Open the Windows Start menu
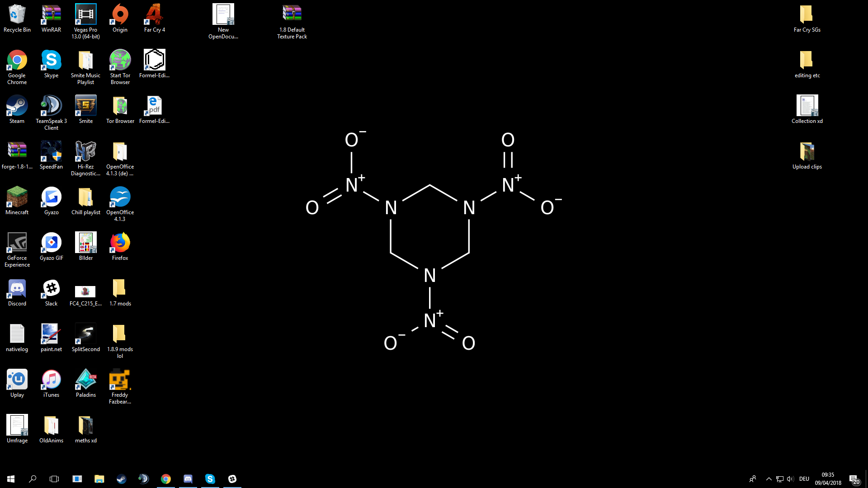Image resolution: width=868 pixels, height=488 pixels. pyautogui.click(x=11, y=479)
